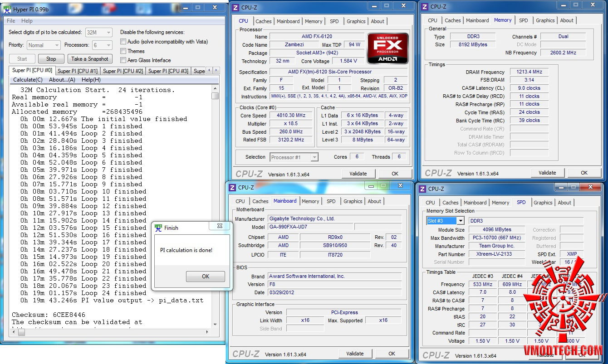Viewport: 608px width, 364px height.
Task: Click the DRAM frequency value "1213.4 MHz"
Action: 529,72
